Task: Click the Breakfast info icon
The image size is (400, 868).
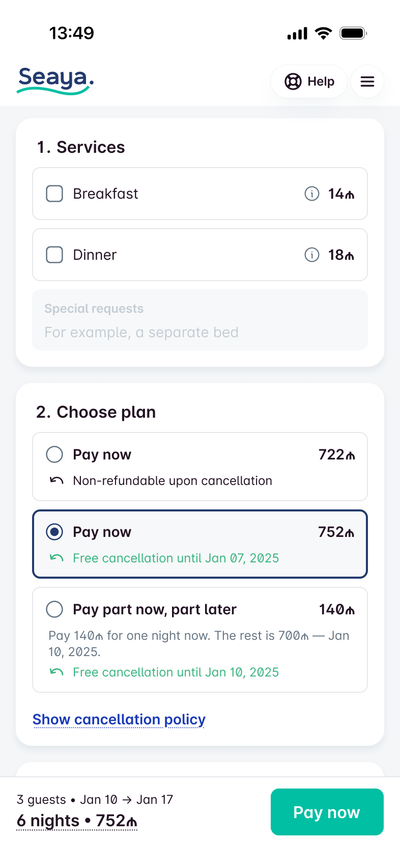Action: [x=311, y=194]
